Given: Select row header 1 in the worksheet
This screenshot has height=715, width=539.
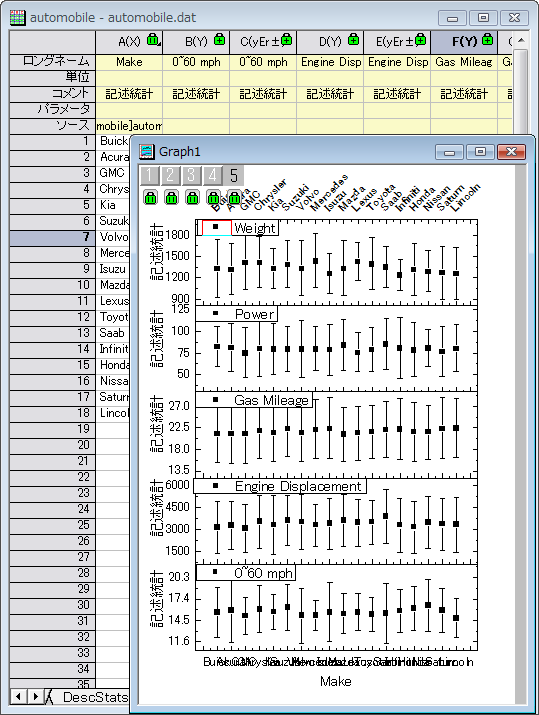Looking at the screenshot, I should (52, 141).
